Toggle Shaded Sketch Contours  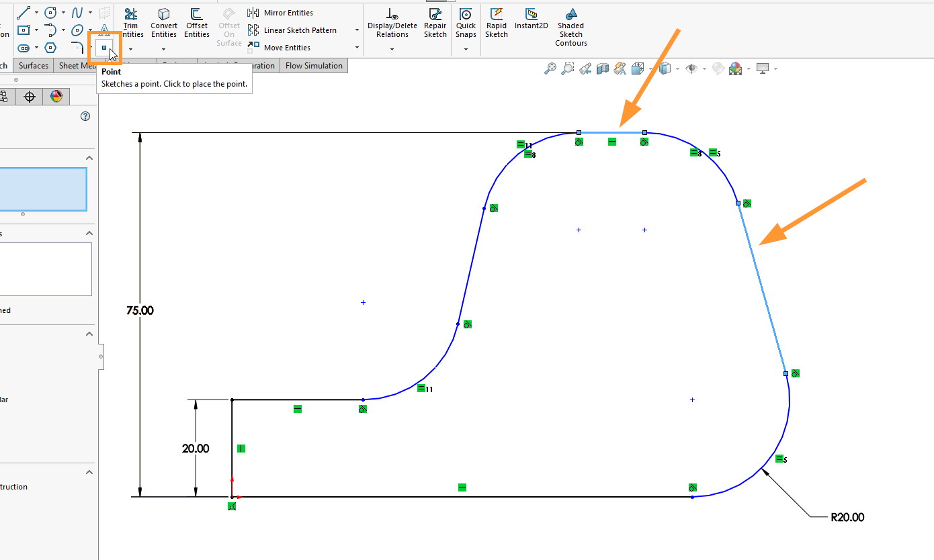click(x=570, y=26)
